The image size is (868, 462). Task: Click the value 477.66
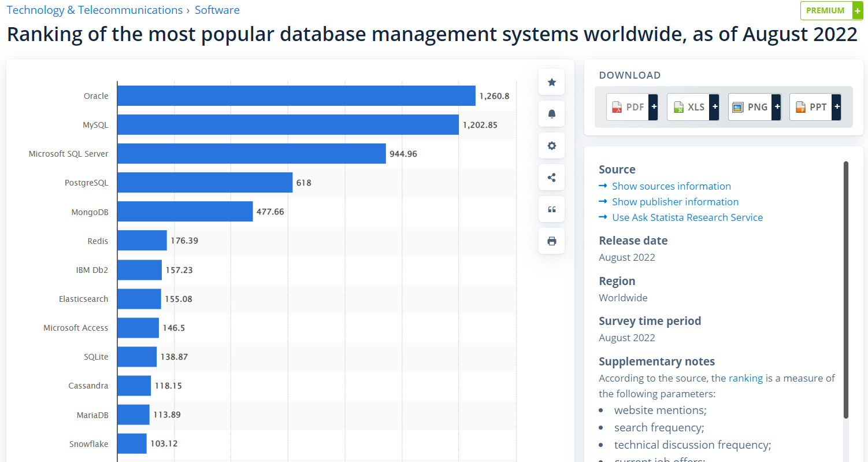click(x=270, y=212)
